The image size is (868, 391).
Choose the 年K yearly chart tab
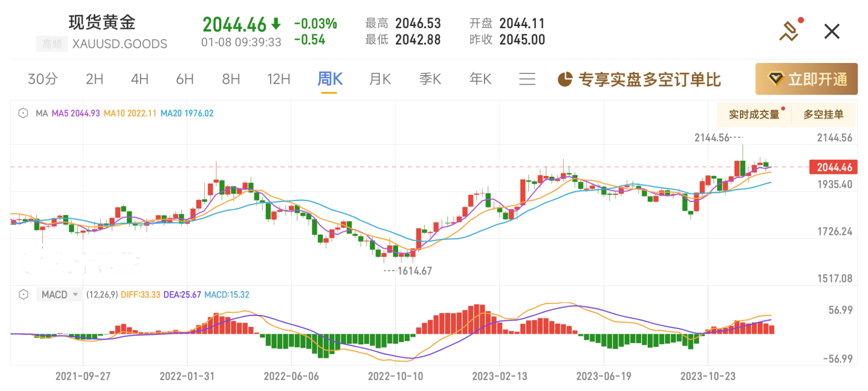480,79
